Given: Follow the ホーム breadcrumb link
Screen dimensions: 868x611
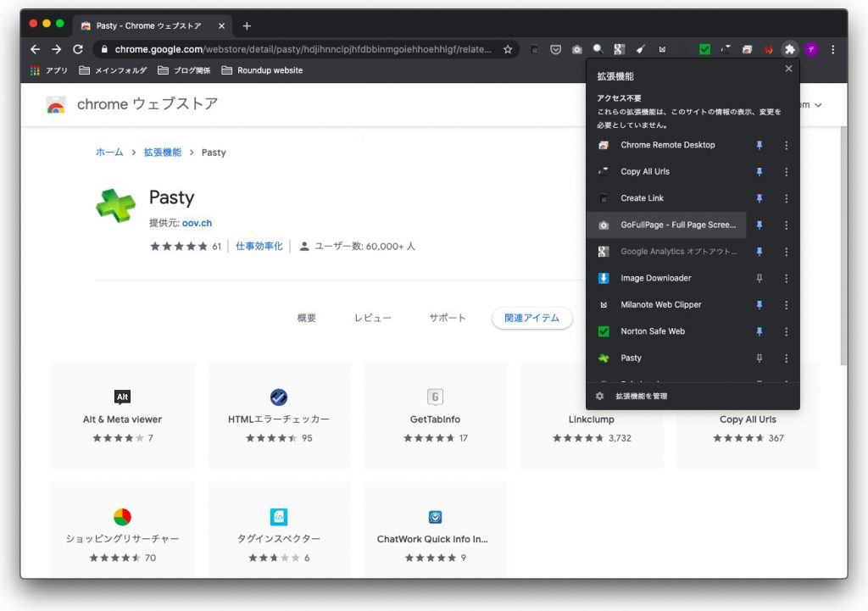Looking at the screenshot, I should [109, 153].
